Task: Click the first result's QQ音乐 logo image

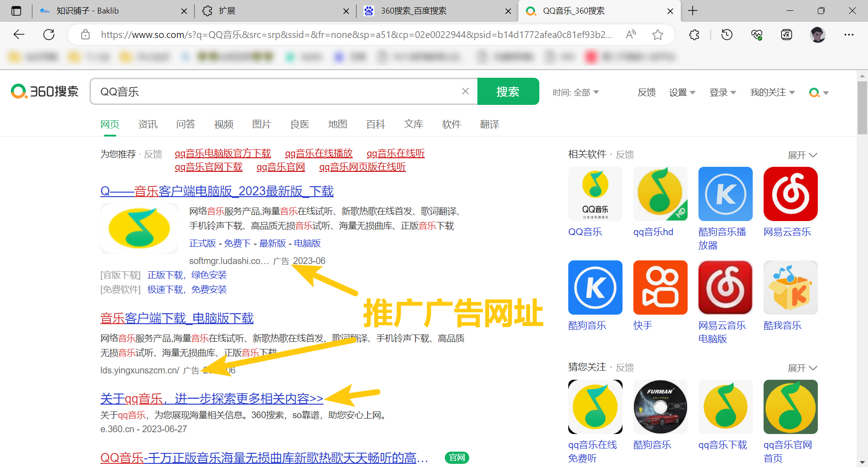Action: pos(139,228)
